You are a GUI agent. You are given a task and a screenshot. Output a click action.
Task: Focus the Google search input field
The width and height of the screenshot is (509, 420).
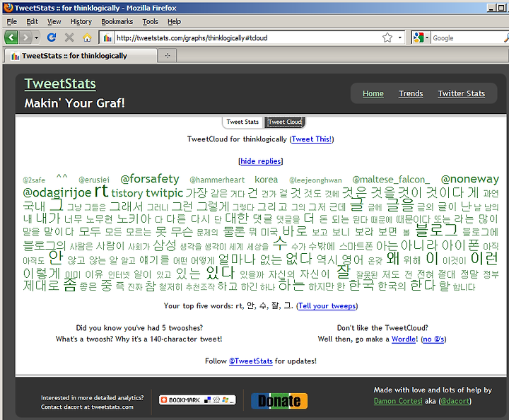pyautogui.click(x=467, y=38)
